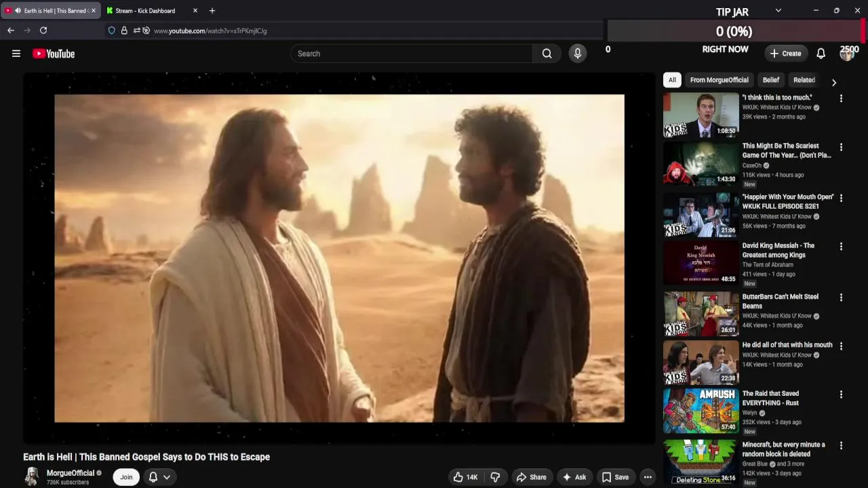The width and height of the screenshot is (868, 488).
Task: Click the David King Messiah video title
Action: click(x=778, y=250)
